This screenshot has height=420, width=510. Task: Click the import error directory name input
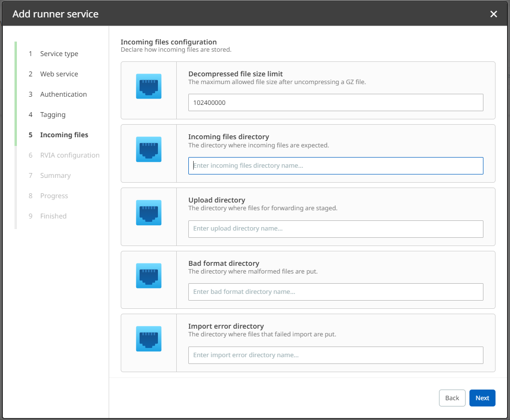click(x=336, y=355)
